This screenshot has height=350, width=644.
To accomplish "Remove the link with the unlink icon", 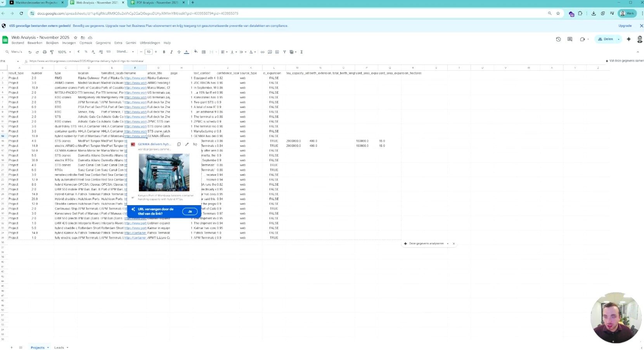I will pos(195,144).
